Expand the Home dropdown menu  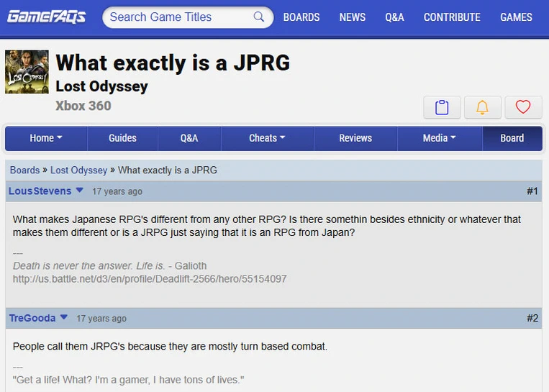coord(46,138)
